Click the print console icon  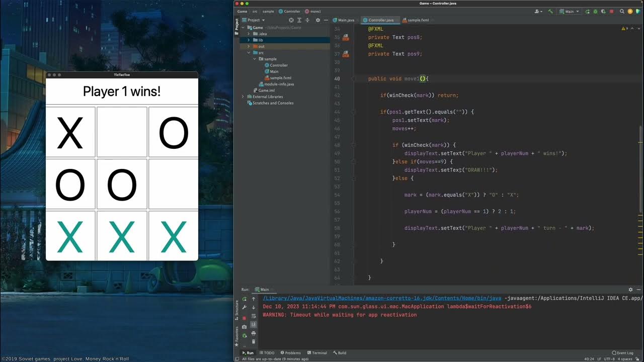(254, 333)
